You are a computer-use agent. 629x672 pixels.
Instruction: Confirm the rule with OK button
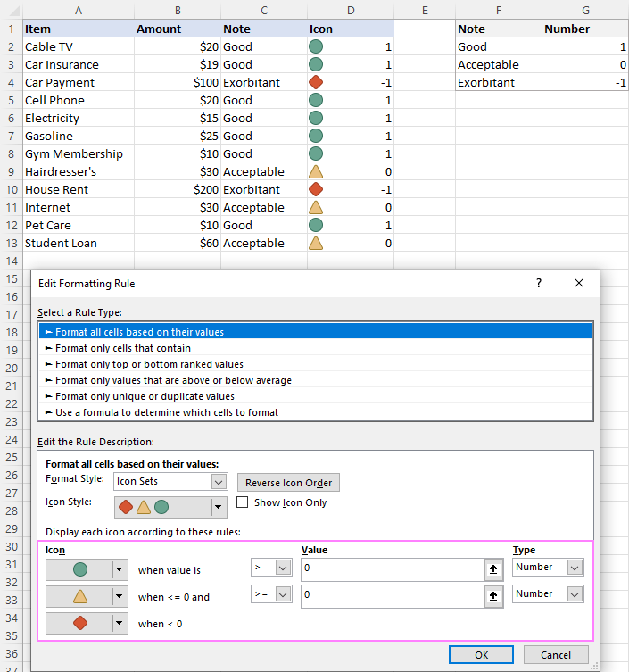[x=481, y=655]
